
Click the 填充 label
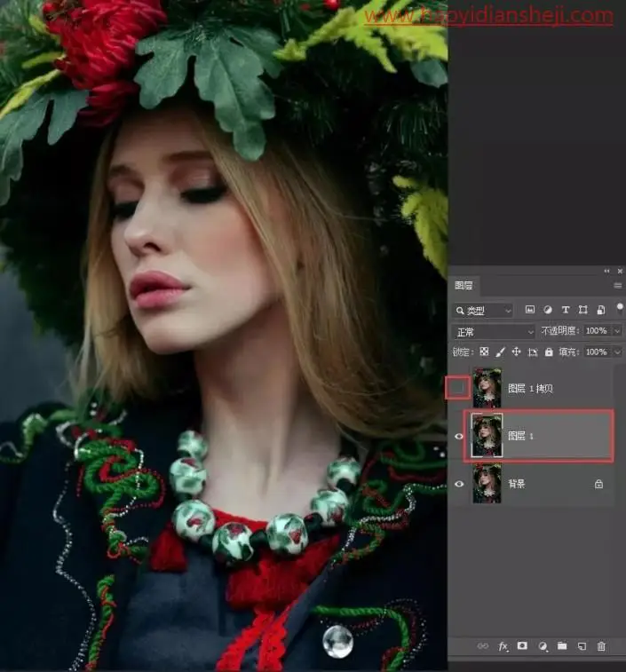[x=568, y=352]
